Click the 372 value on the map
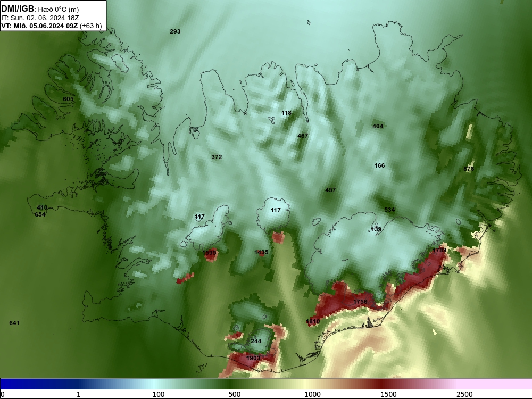This screenshot has height=399, width=532. click(217, 157)
